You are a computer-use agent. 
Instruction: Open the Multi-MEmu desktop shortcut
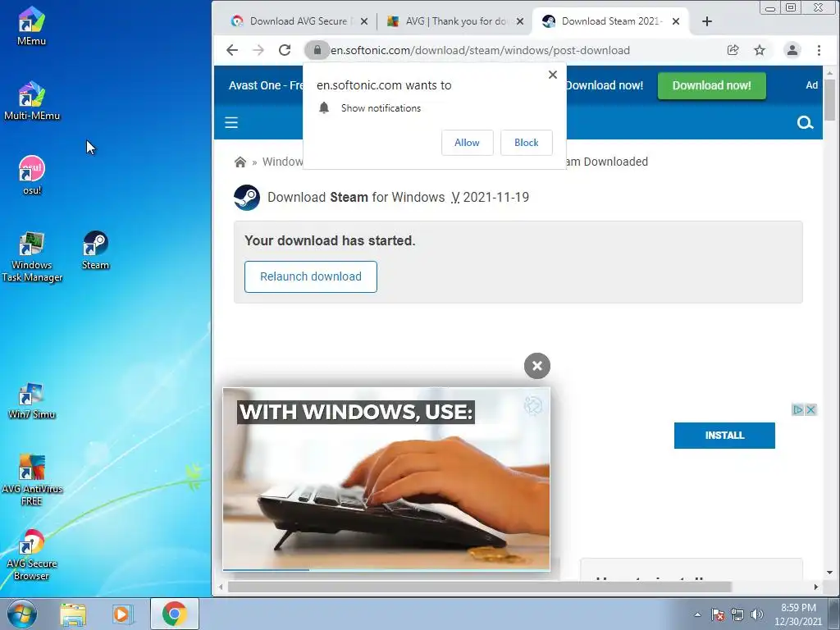(31, 101)
